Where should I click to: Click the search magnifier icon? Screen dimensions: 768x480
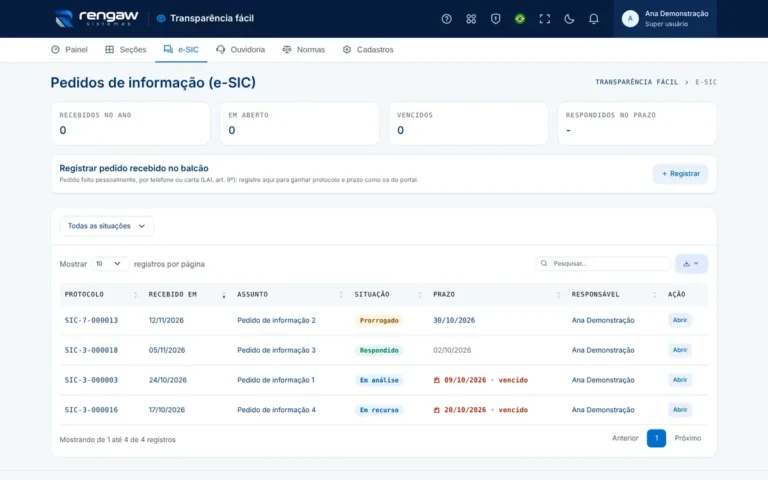click(544, 264)
